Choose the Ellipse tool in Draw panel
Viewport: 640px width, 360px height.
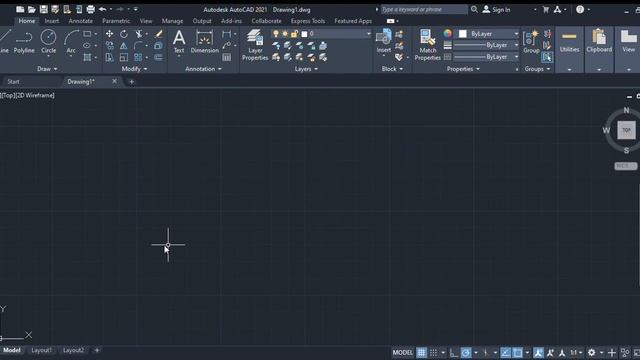(x=87, y=46)
